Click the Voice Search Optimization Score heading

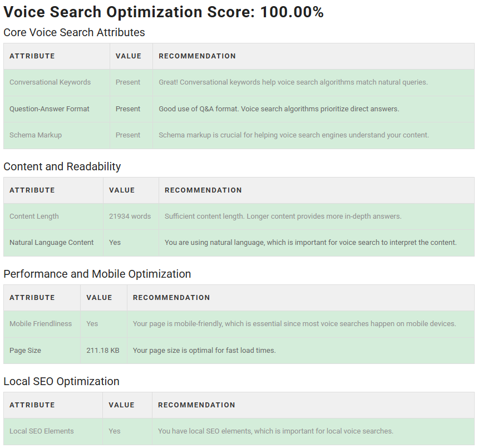164,12
